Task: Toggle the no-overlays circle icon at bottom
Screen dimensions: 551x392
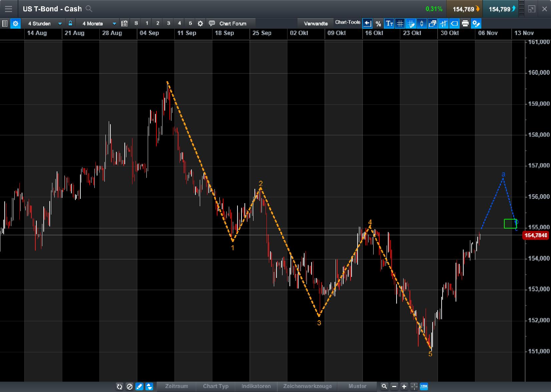Action: click(130, 387)
